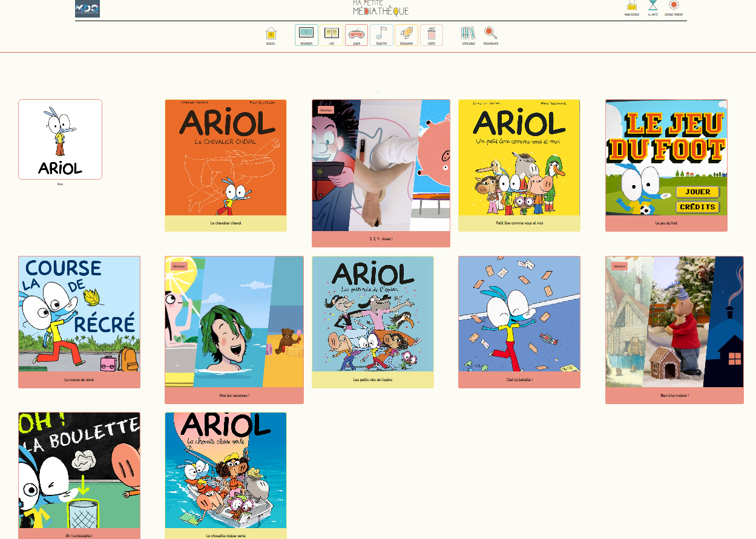The image size is (756, 539).
Task: Click the Sélection badge on Vive les vacances !
Action: click(x=179, y=266)
